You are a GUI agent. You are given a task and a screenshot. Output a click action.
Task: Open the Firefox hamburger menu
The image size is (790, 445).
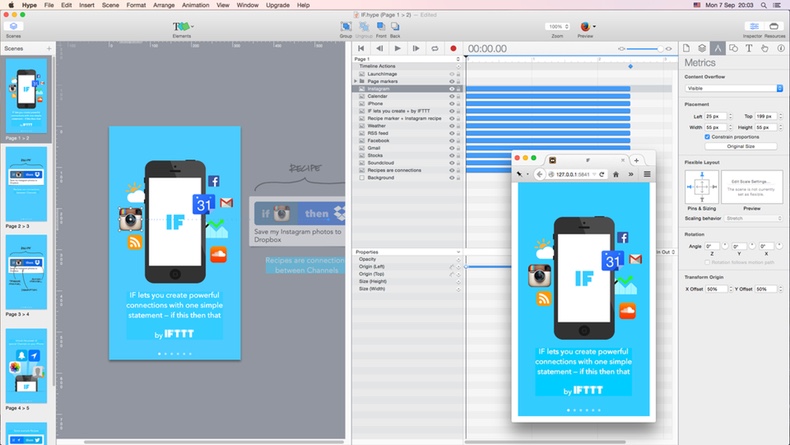647,174
